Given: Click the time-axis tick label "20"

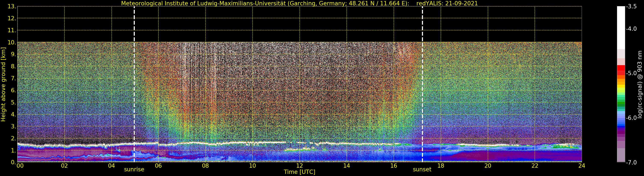Looking at the screenshot, I should (x=488, y=166).
